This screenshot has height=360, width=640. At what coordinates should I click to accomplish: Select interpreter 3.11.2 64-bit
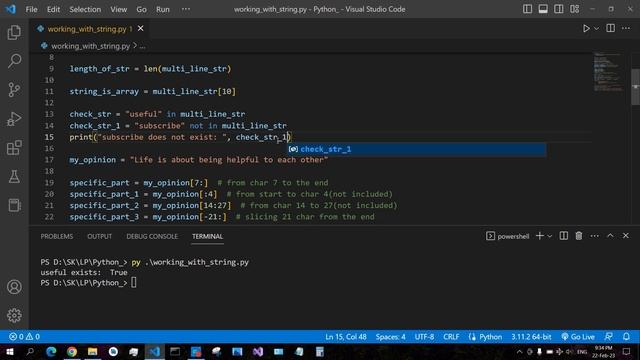coord(531,337)
